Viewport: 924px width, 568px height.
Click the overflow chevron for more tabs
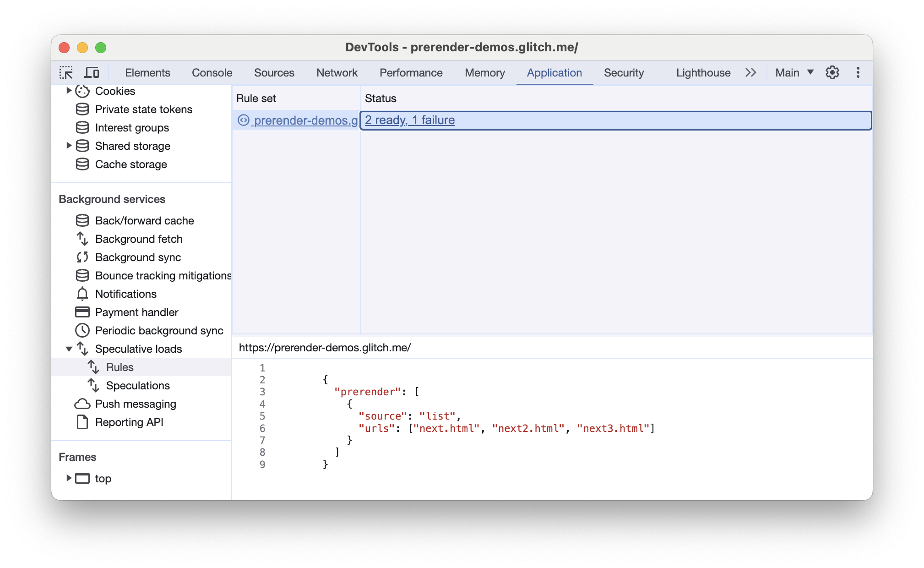coord(750,72)
